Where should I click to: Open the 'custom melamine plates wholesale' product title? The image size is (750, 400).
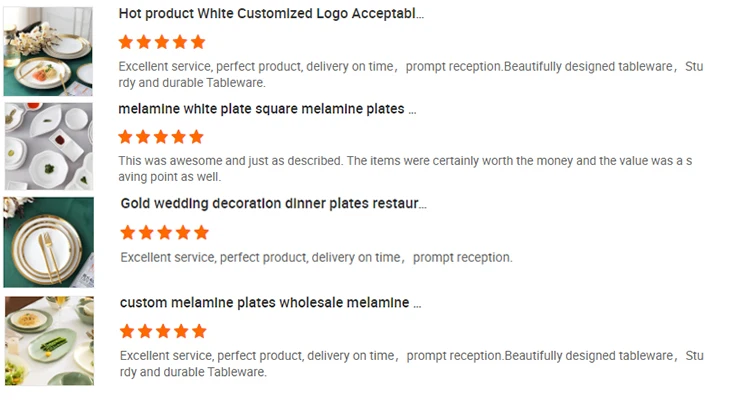pyautogui.click(x=271, y=302)
